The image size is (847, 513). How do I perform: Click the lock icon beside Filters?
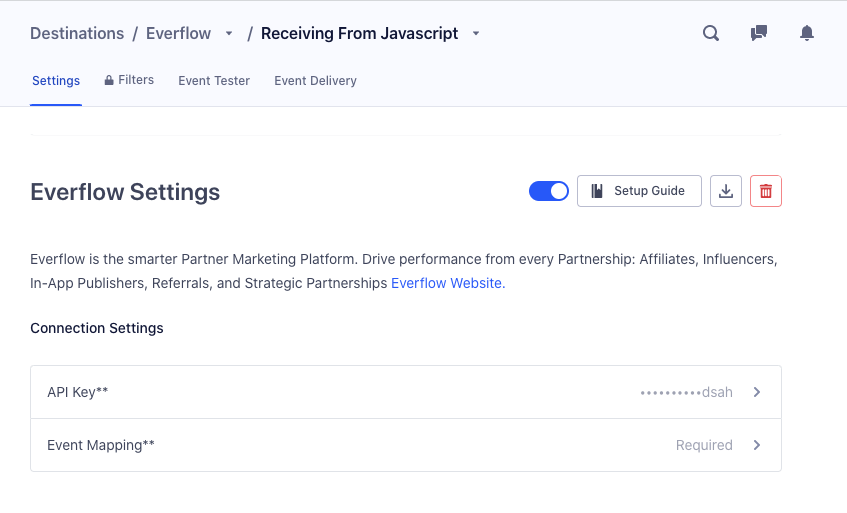[x=109, y=80]
